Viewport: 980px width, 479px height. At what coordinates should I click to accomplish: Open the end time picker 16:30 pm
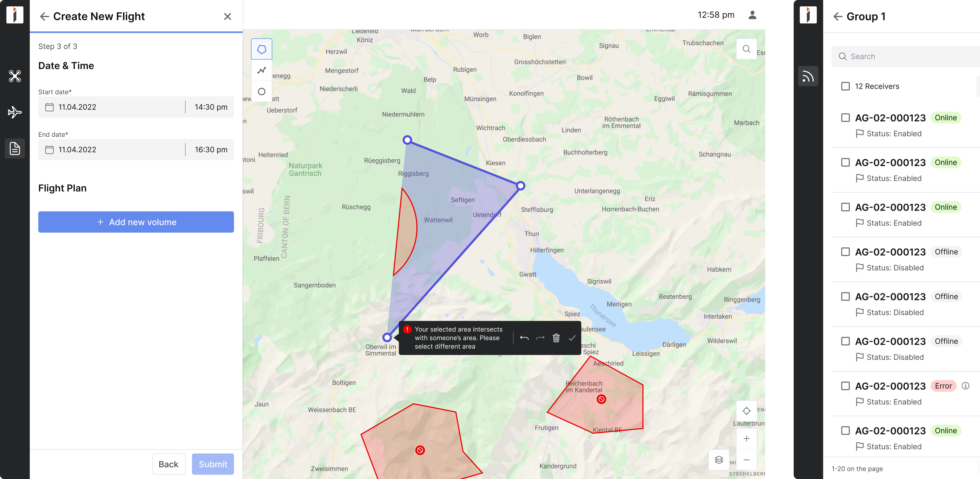(x=211, y=150)
